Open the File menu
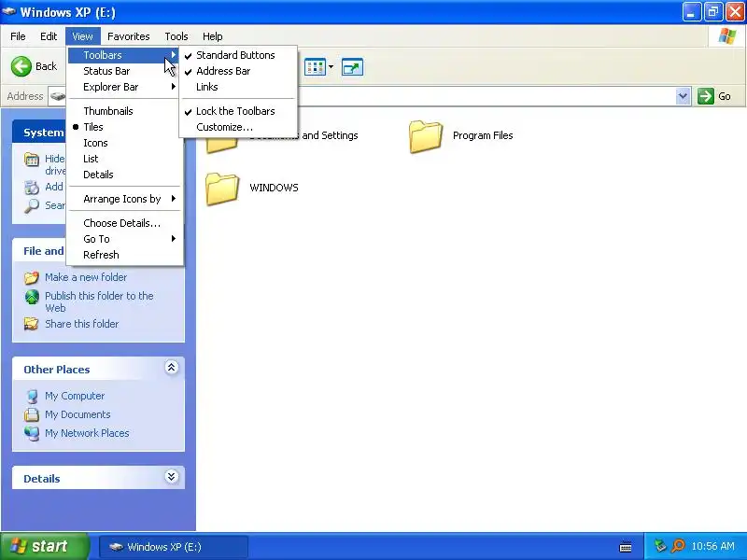The width and height of the screenshot is (747, 560). (18, 36)
